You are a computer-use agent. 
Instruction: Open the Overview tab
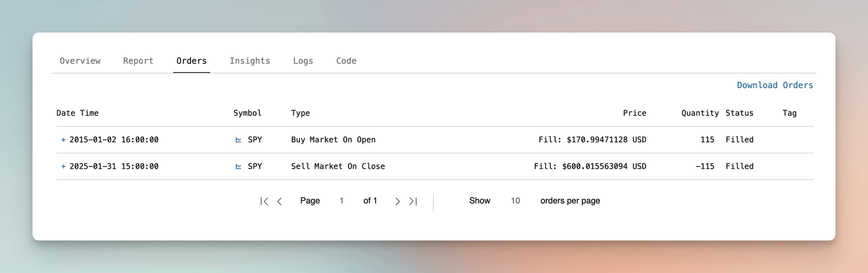pyautogui.click(x=80, y=61)
